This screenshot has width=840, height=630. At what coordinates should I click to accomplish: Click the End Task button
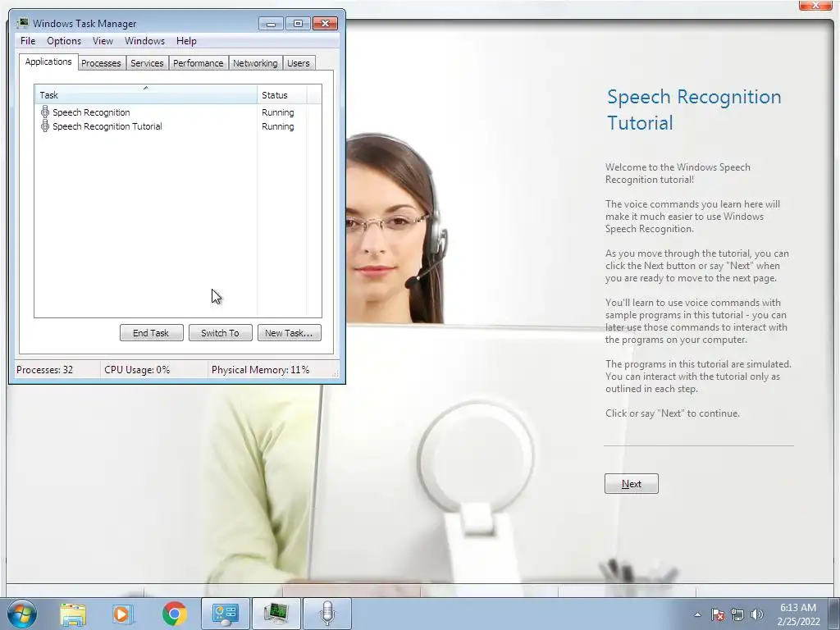[x=151, y=333]
